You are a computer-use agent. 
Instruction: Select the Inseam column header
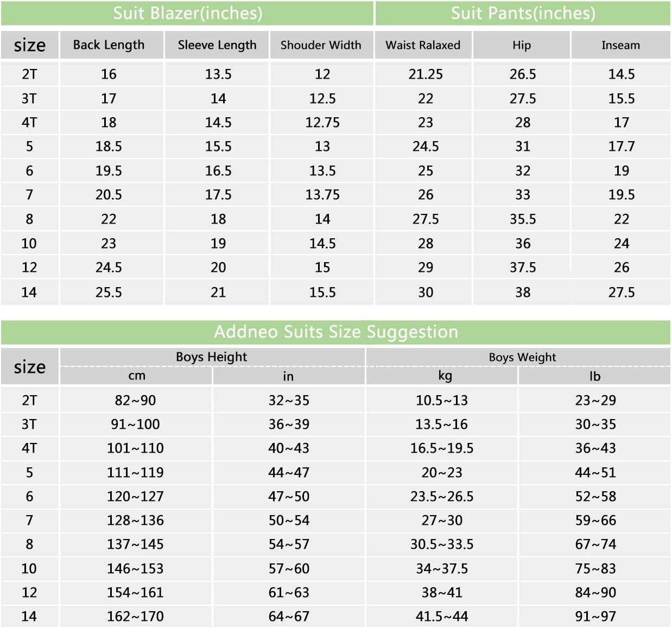[x=621, y=45]
